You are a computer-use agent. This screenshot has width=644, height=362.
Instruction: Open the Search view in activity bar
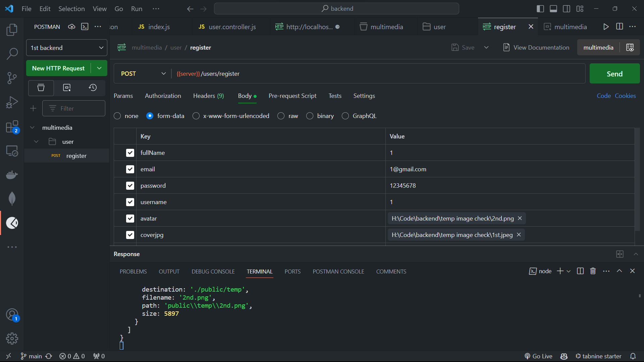pos(12,54)
